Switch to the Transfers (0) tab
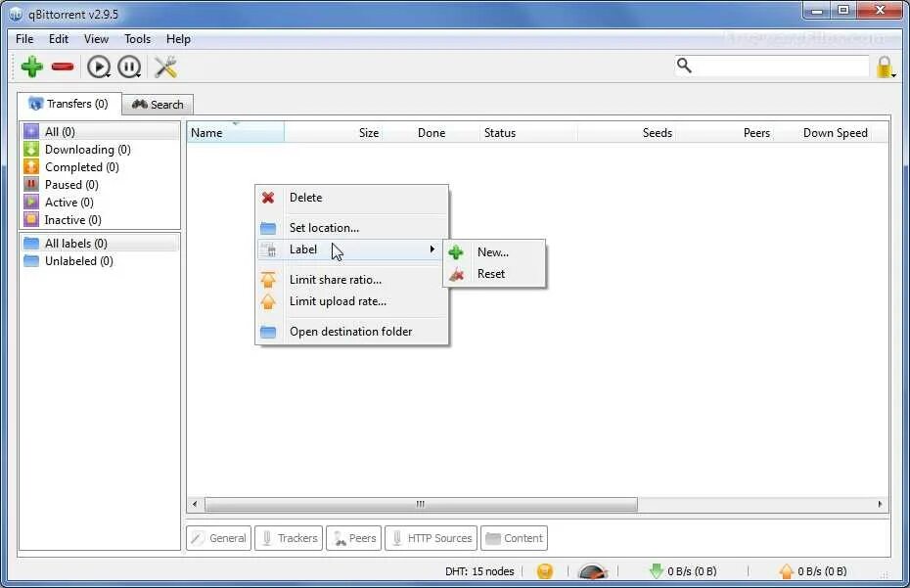910x588 pixels. tap(69, 104)
